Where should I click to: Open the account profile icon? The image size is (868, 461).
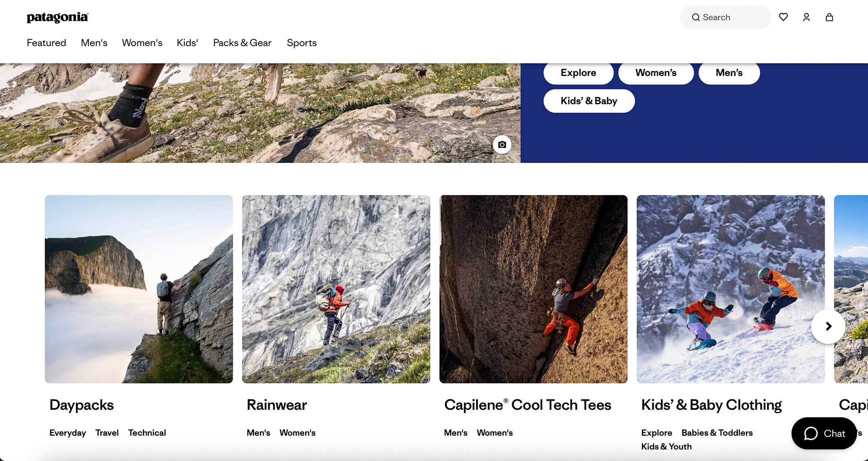pyautogui.click(x=807, y=17)
